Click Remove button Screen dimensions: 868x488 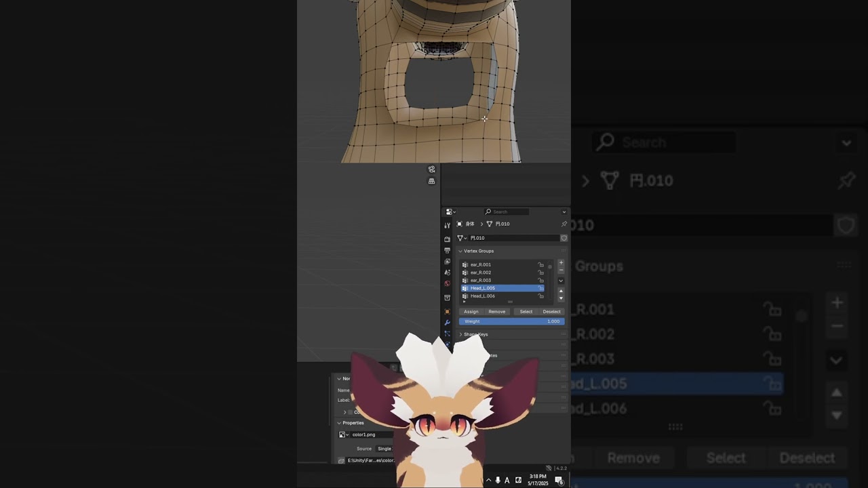tap(497, 312)
